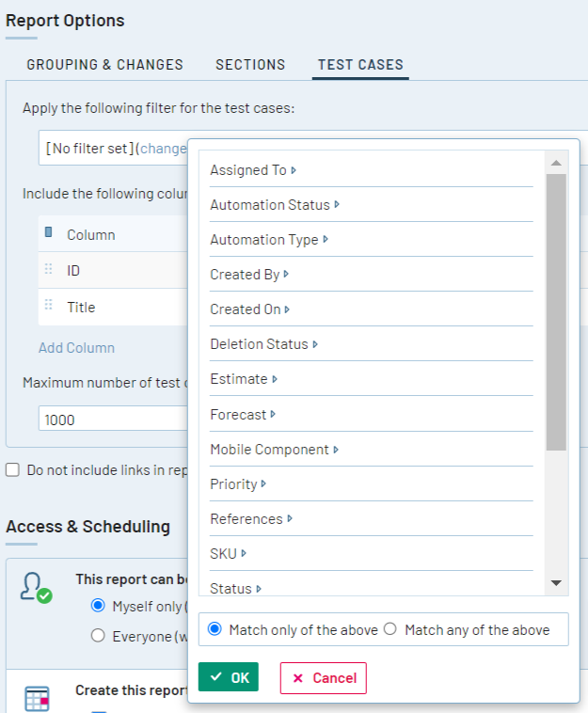The height and width of the screenshot is (713, 588).
Task: Expand the Automation Status filter
Action: point(274,205)
